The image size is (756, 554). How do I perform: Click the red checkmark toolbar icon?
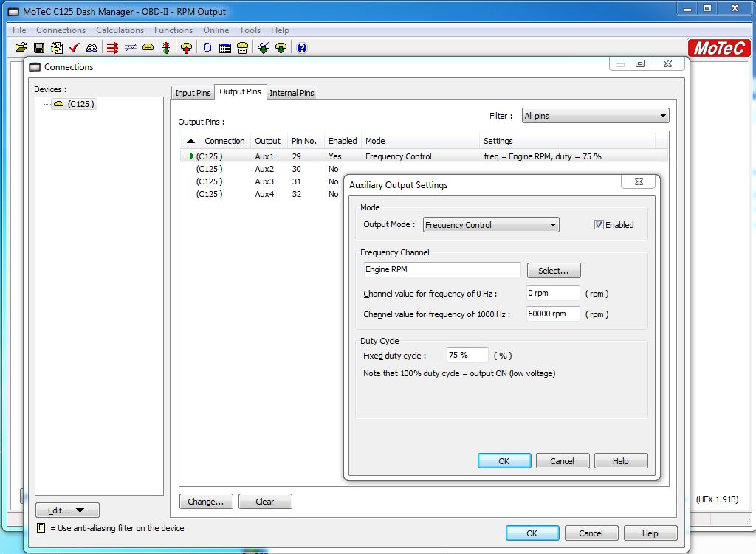pos(75,48)
